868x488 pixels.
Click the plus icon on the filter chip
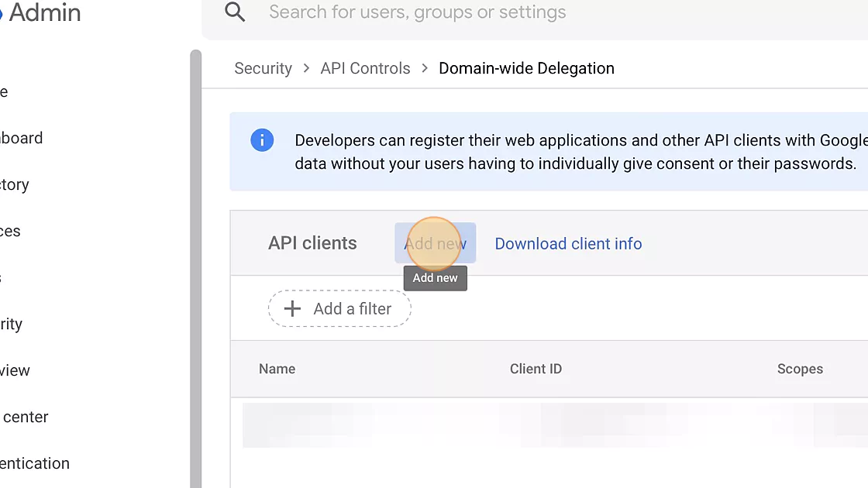tap(291, 308)
